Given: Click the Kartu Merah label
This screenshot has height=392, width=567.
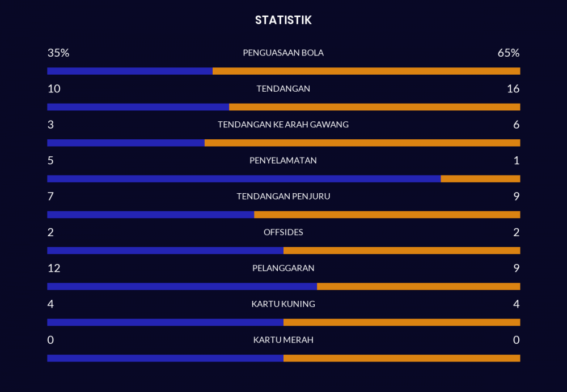Looking at the screenshot, I should coord(283,340).
